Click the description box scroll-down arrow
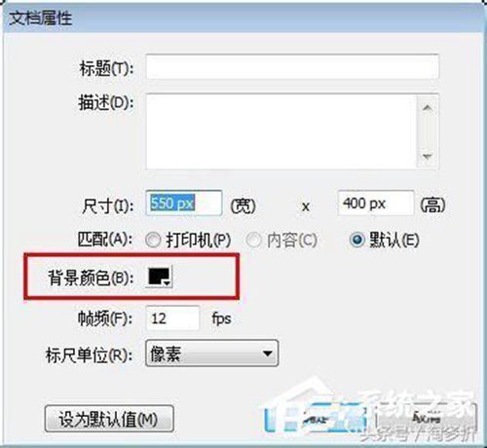The width and height of the screenshot is (487, 448). (x=428, y=156)
